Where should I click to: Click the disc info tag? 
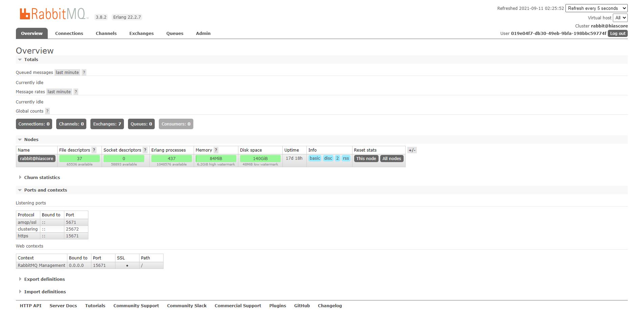(328, 158)
